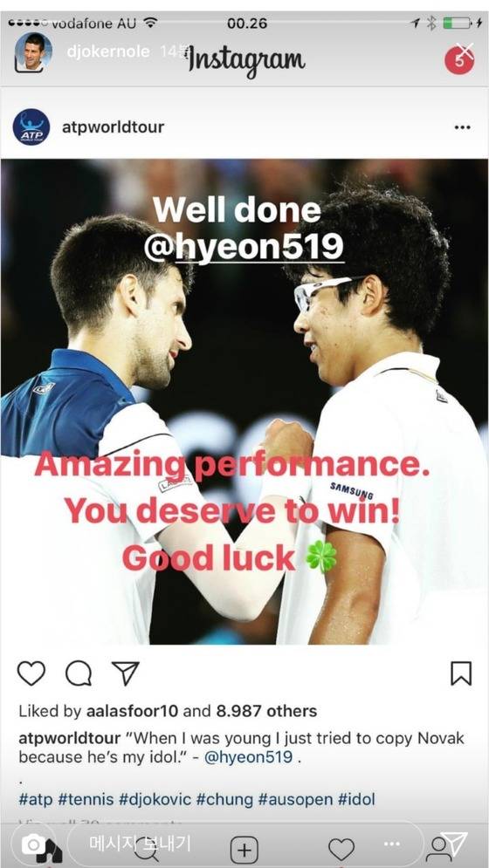
Task: Close the story with the X button
Action: 465,51
